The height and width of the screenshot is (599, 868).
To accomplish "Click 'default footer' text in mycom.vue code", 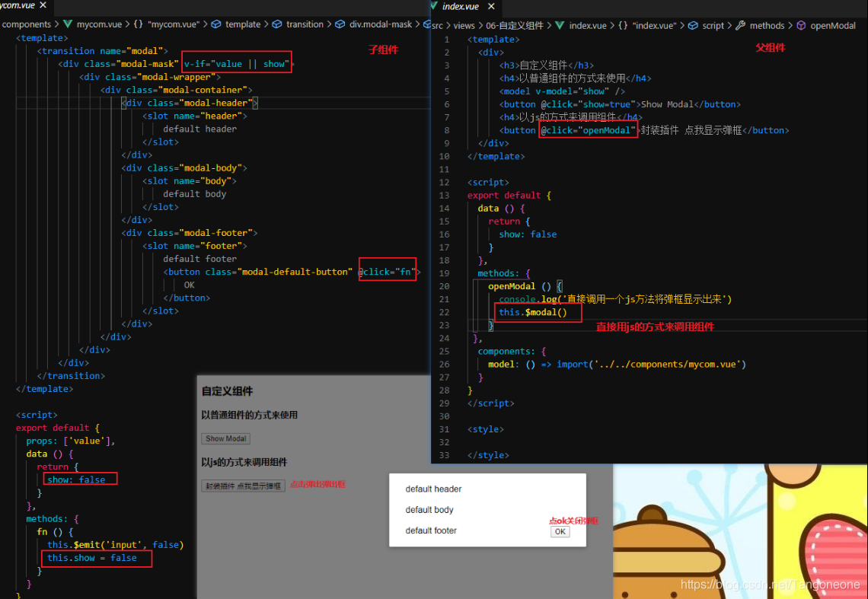I will [x=199, y=259].
